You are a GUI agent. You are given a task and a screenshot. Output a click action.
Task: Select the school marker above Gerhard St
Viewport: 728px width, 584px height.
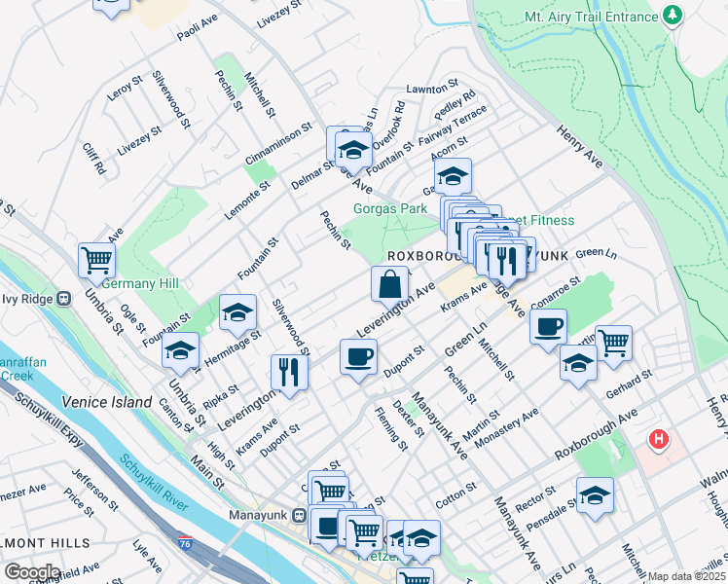point(578,364)
